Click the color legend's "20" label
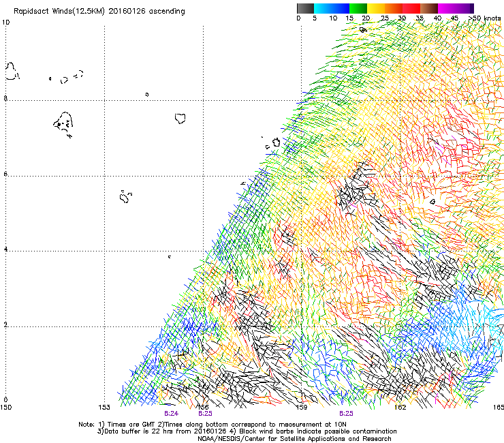 (366, 18)
